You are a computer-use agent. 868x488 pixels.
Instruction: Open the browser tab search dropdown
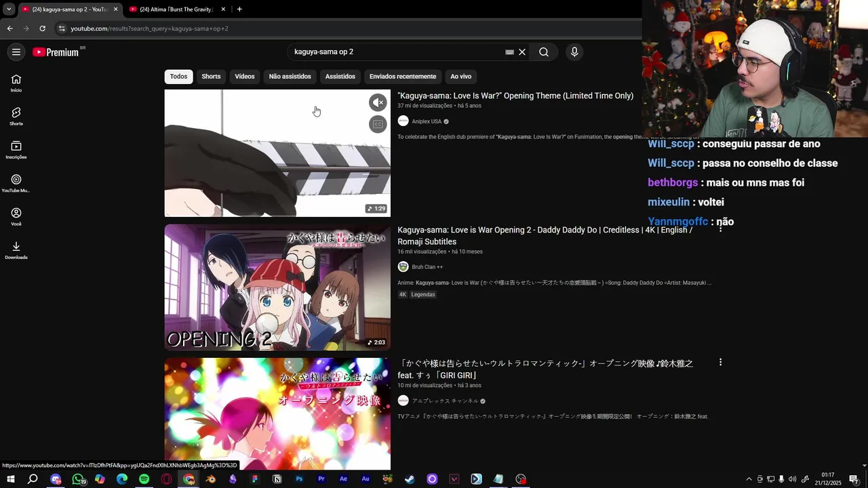tap(9, 9)
